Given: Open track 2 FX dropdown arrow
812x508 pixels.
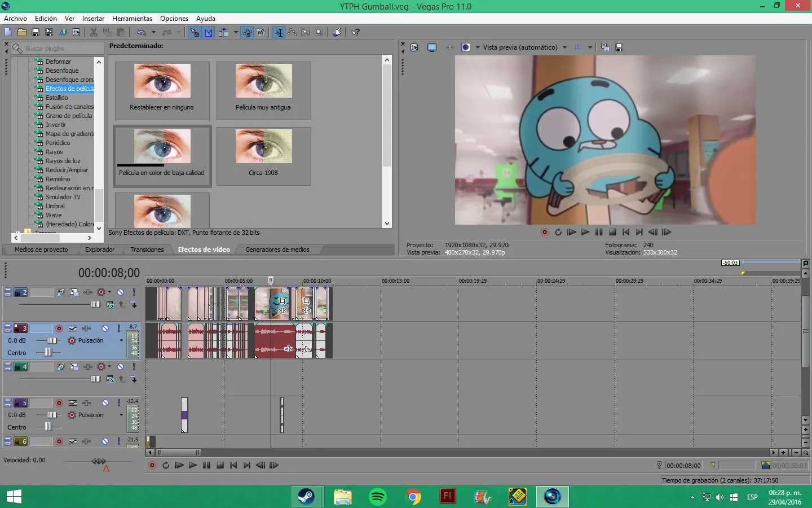Looking at the screenshot, I should 109,292.
